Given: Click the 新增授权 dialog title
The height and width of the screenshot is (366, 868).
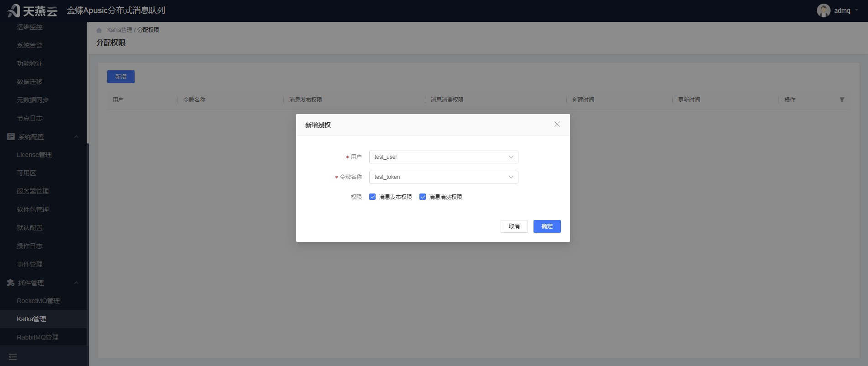Looking at the screenshot, I should pos(318,125).
